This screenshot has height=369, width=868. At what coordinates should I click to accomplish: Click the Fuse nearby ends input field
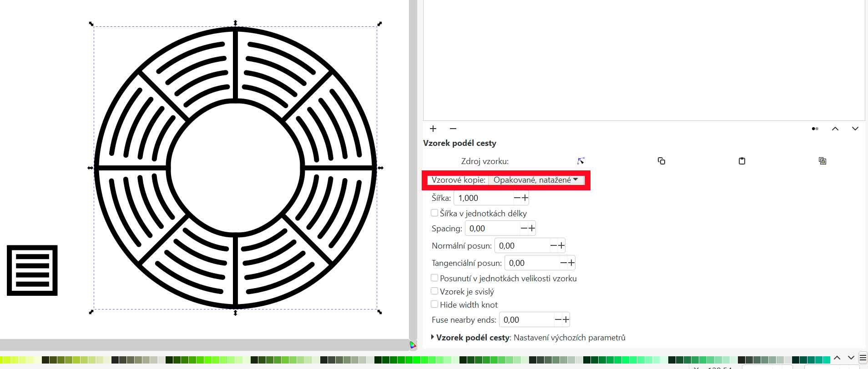coord(526,320)
